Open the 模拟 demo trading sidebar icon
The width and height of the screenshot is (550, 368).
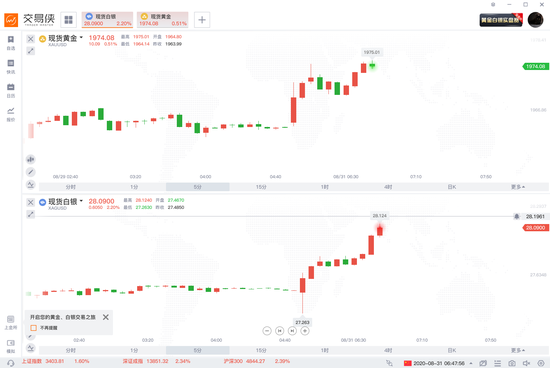pyautogui.click(x=11, y=346)
